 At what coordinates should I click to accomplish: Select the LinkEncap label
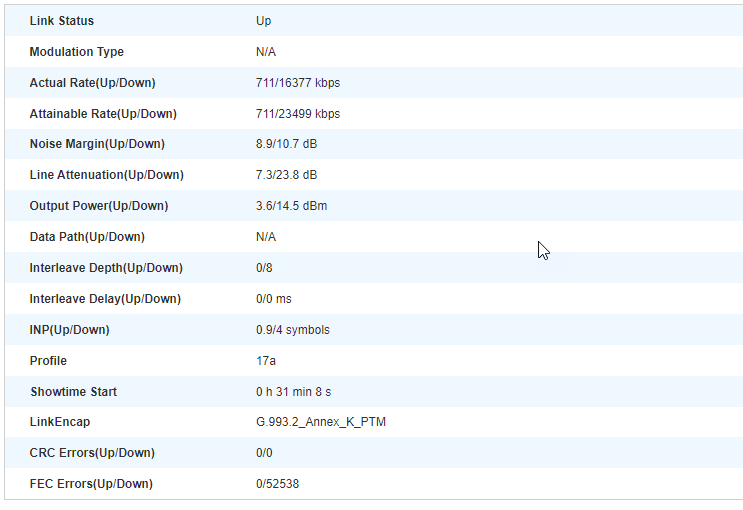coord(60,421)
